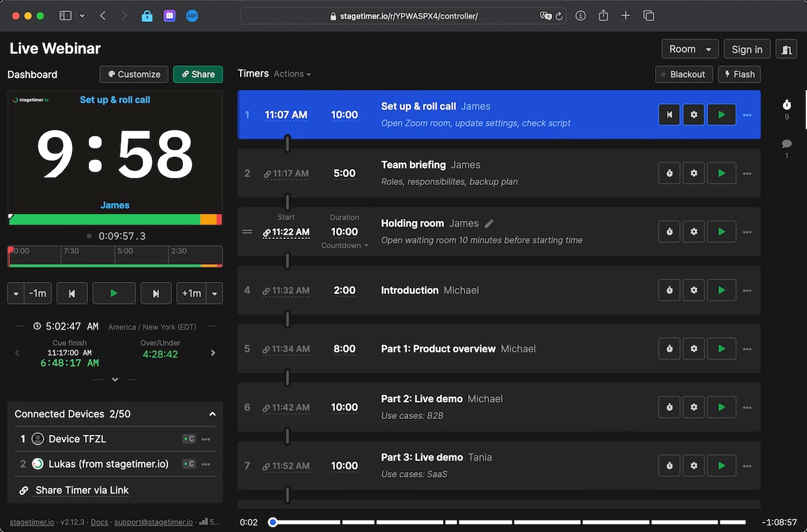Click the reset icon on Set up & roll call
This screenshot has width=807, height=532.
tap(669, 115)
